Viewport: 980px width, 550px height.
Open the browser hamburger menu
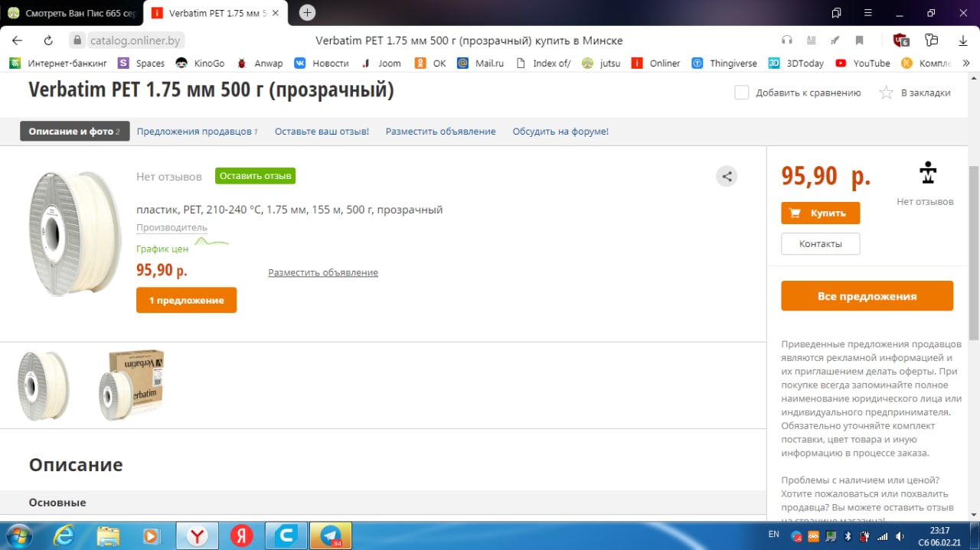pyautogui.click(x=867, y=13)
